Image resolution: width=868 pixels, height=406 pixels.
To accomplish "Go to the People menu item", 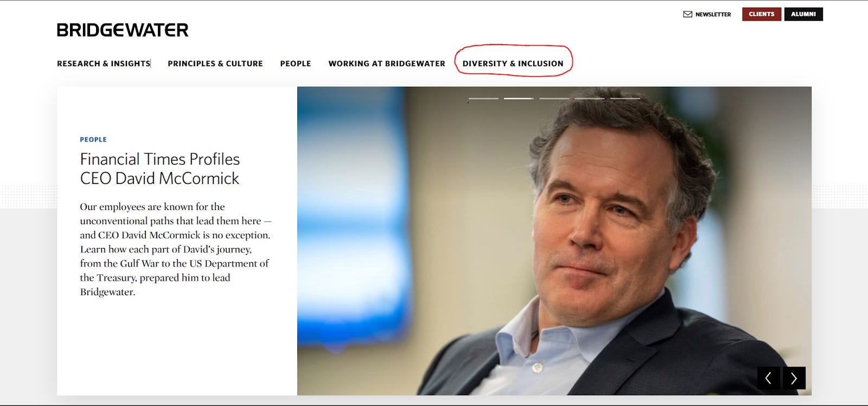I will [x=296, y=64].
